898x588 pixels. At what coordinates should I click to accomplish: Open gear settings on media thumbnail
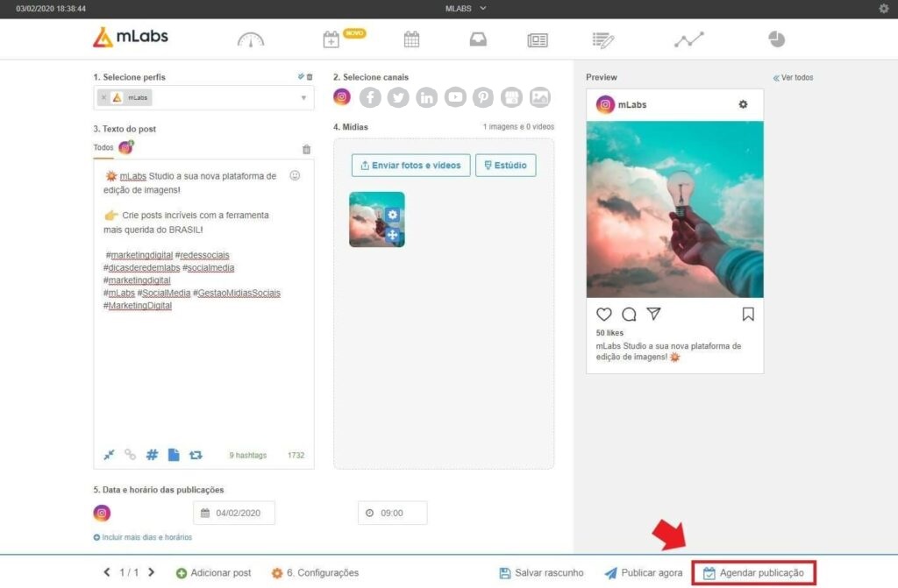(x=392, y=215)
